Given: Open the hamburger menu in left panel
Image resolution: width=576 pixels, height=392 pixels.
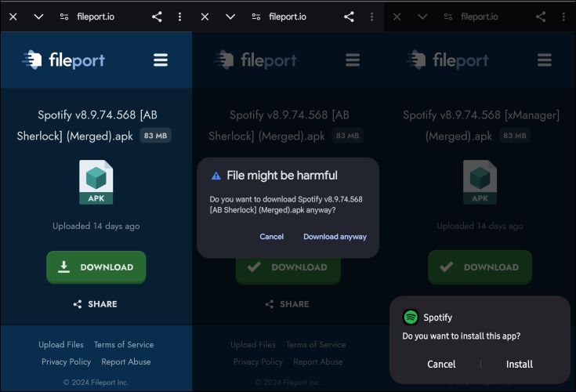Looking at the screenshot, I should (161, 60).
